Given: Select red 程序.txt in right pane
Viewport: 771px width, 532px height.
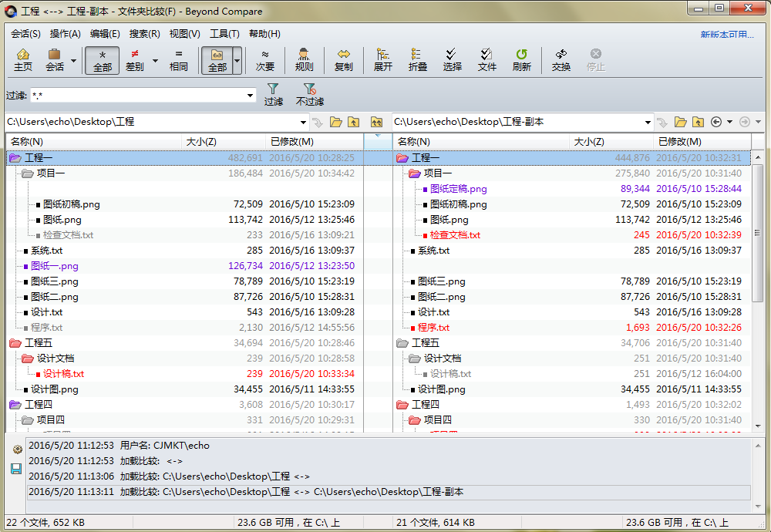Looking at the screenshot, I should point(433,328).
